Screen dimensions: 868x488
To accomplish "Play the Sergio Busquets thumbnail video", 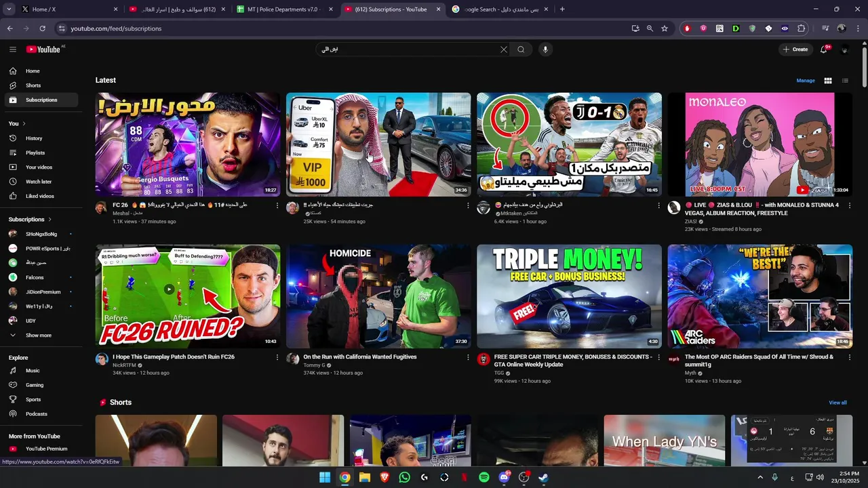I will 188,144.
